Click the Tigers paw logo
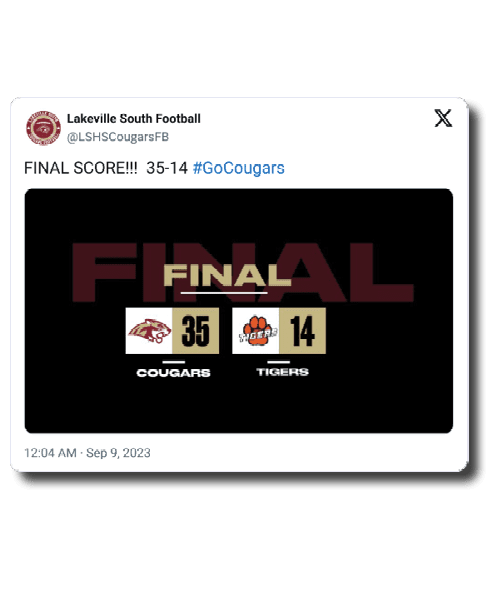This screenshot has height=589, width=498. coord(256,331)
